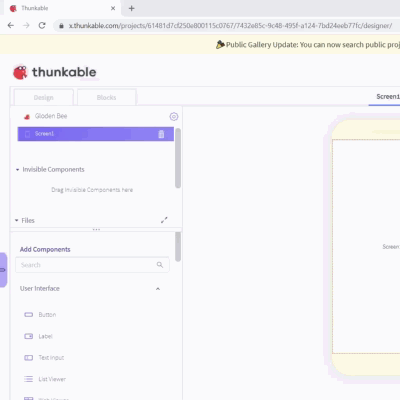Click the Add Components search field

(x=92, y=265)
